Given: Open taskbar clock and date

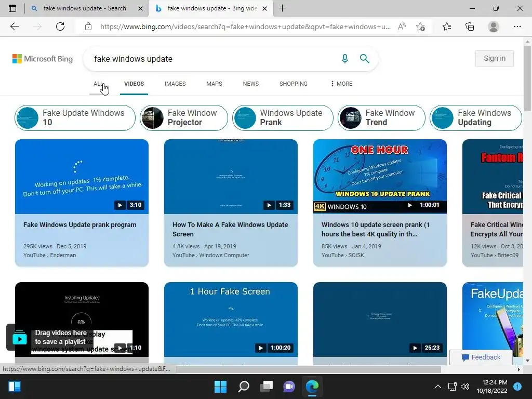Looking at the screenshot, I should pos(492,387).
